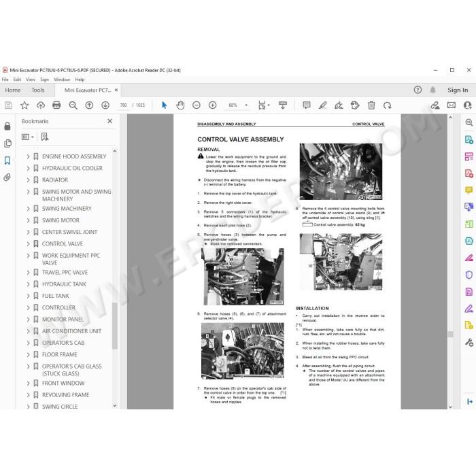Switch to the Home tab
The width and height of the screenshot is (476, 476).
coord(13,90)
